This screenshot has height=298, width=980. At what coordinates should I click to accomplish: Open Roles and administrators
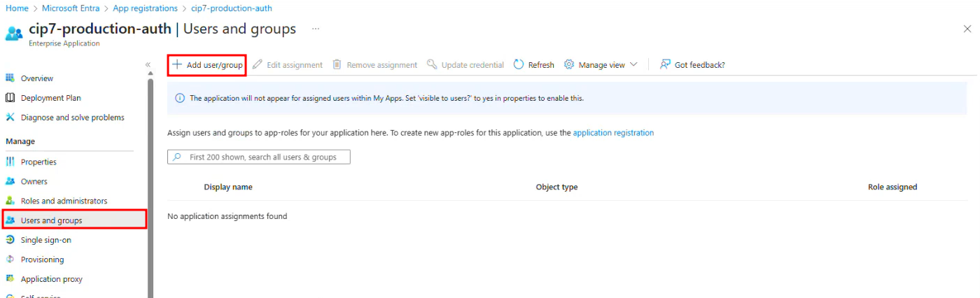coord(64,201)
